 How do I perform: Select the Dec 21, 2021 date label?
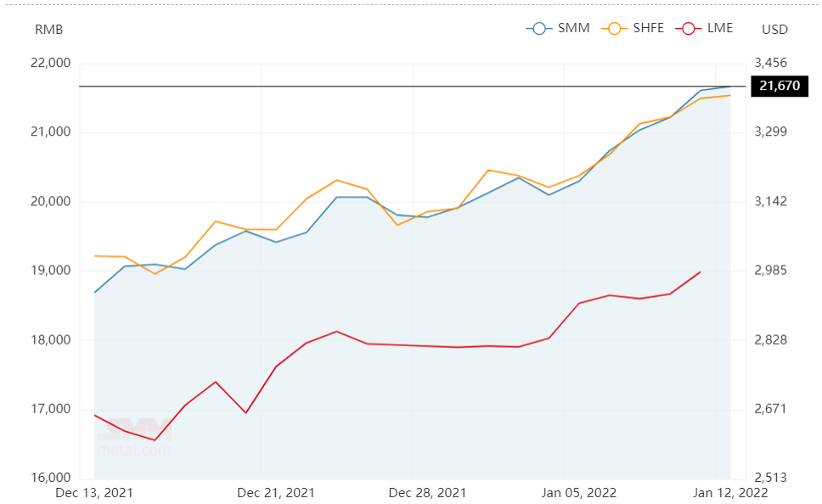point(276,493)
